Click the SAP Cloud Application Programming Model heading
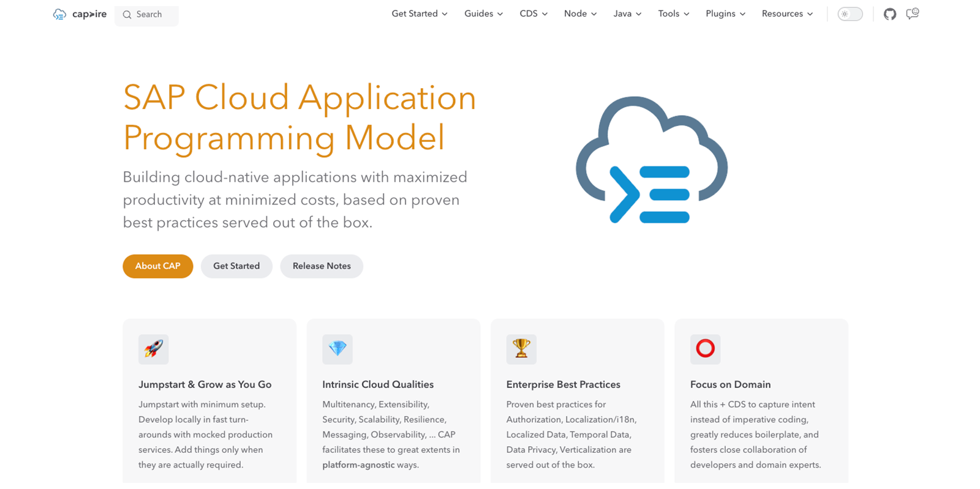The width and height of the screenshot is (980, 489). coord(300,118)
